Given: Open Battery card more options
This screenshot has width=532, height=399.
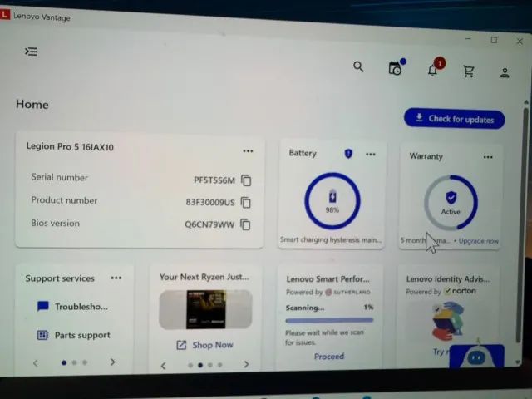Looking at the screenshot, I should tap(371, 155).
